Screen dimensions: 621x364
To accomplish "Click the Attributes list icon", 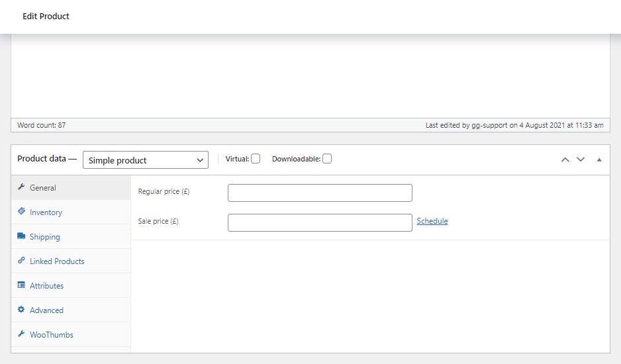I will coord(21,285).
